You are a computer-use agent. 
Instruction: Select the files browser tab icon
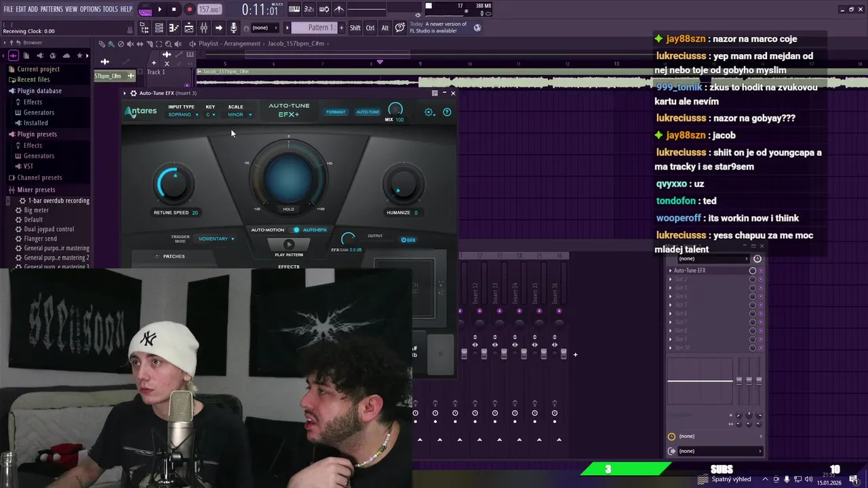(26, 56)
